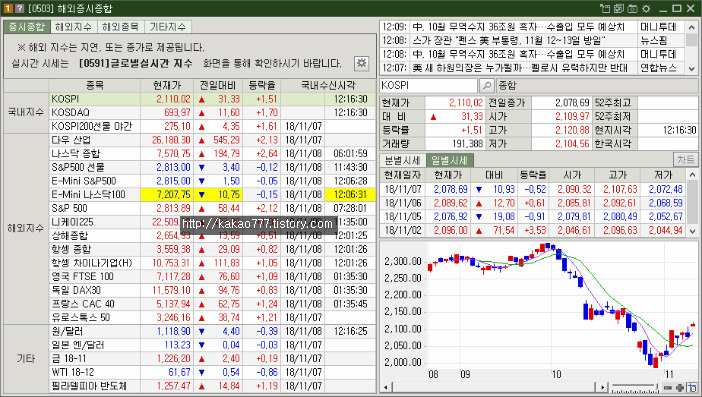This screenshot has width=702, height=397.
Task: Select the 필라델피아 반도체 row
Action: tap(213, 386)
